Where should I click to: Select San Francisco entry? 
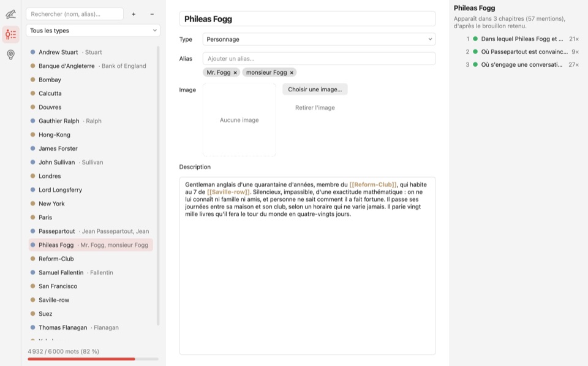tap(91, 286)
